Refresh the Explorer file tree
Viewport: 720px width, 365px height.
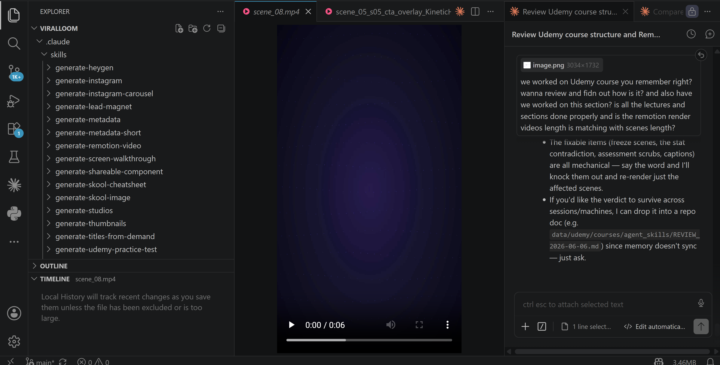click(x=207, y=28)
